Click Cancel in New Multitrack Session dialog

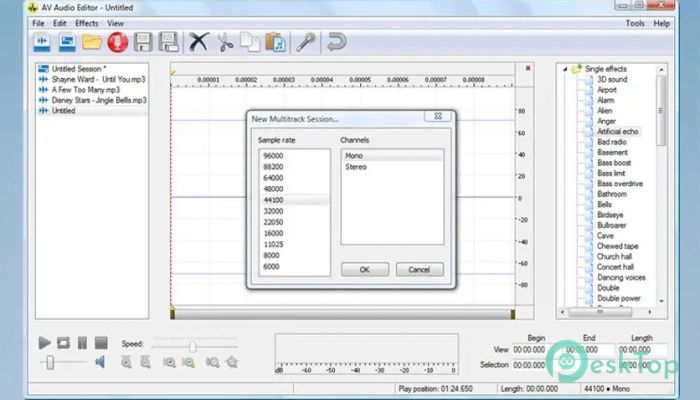[419, 269]
